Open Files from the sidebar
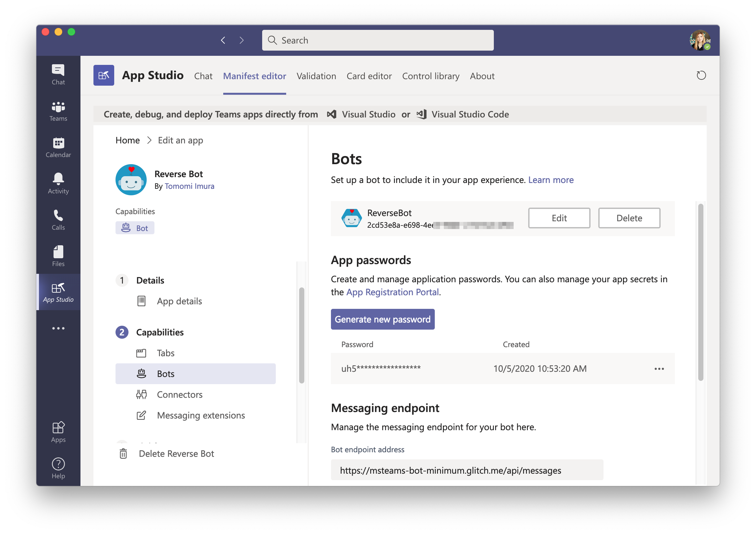 coord(58,256)
